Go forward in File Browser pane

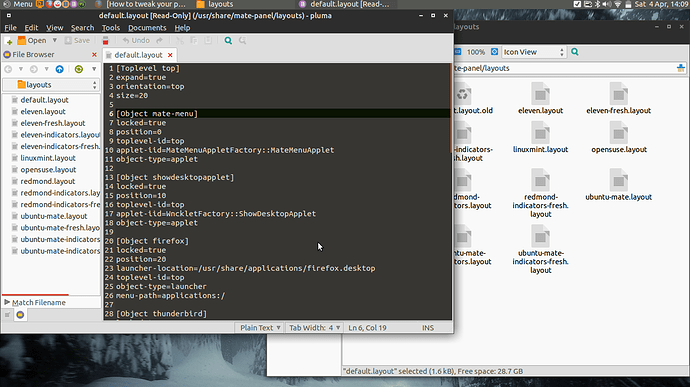pyautogui.click(x=33, y=69)
